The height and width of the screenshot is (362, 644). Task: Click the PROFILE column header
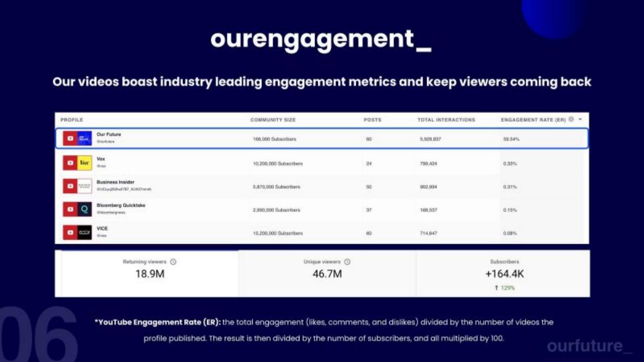click(71, 120)
